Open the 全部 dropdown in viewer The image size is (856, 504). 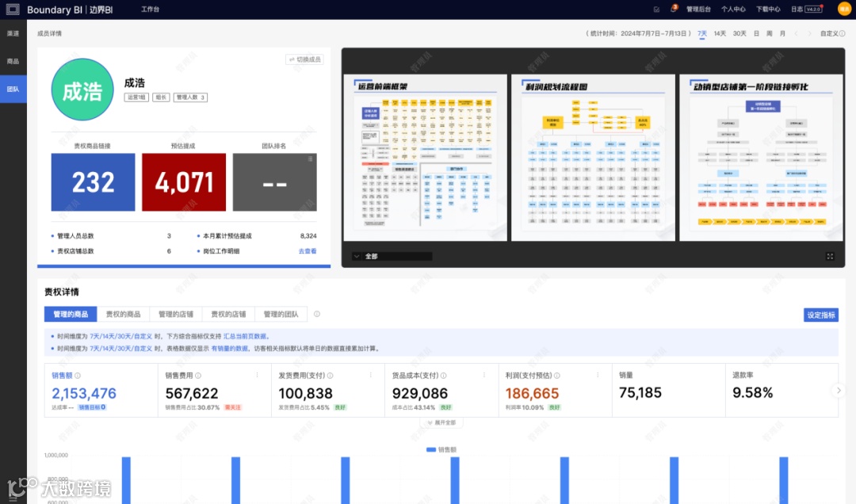392,256
